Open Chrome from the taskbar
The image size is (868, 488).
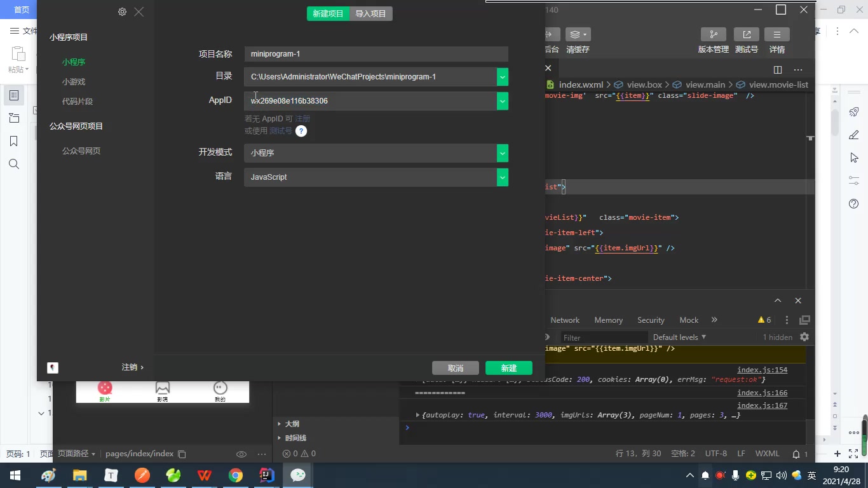(236, 475)
